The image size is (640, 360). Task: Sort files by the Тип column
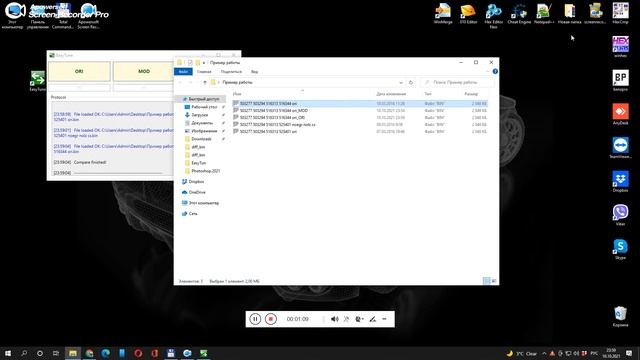428,94
